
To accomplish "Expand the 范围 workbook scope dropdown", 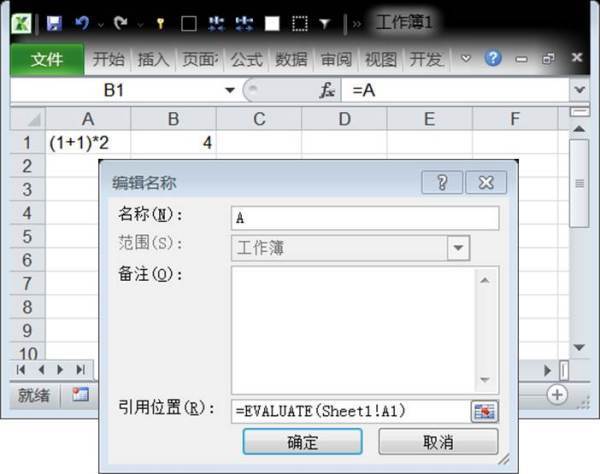I will pos(458,247).
